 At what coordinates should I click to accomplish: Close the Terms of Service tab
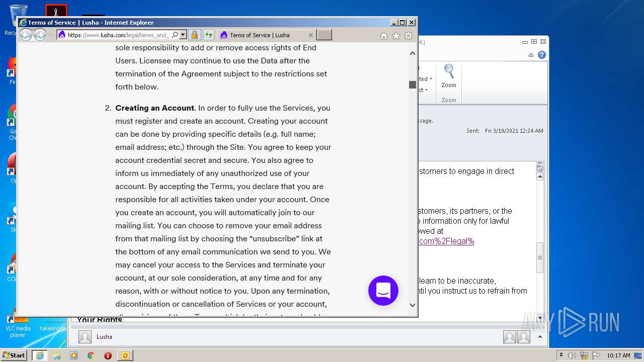coord(311,35)
